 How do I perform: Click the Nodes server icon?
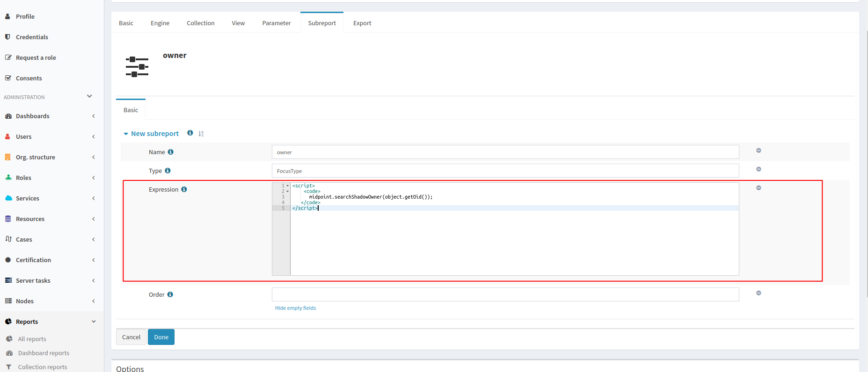(x=8, y=301)
